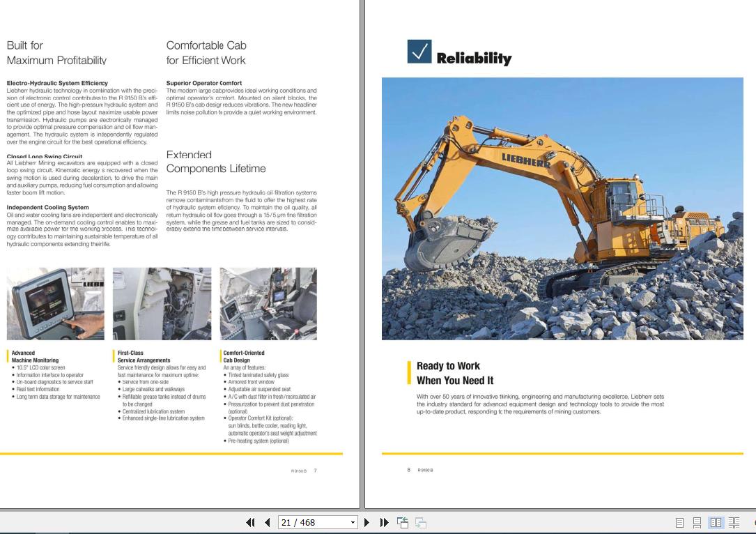Click the 'Reliability' heading

[474, 59]
